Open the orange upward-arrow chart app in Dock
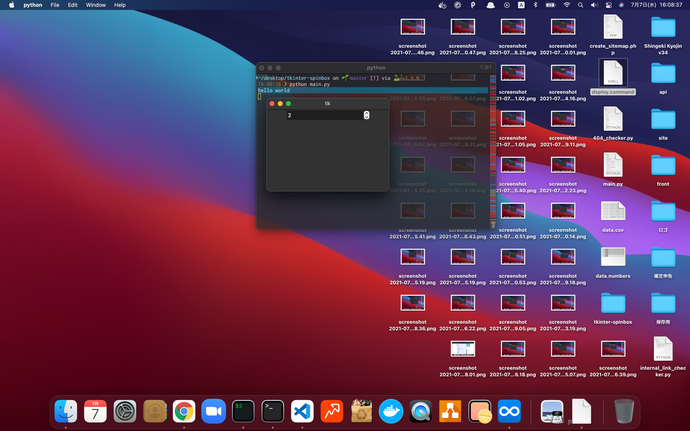Viewport: 690px width, 431px height. pyautogui.click(x=332, y=411)
